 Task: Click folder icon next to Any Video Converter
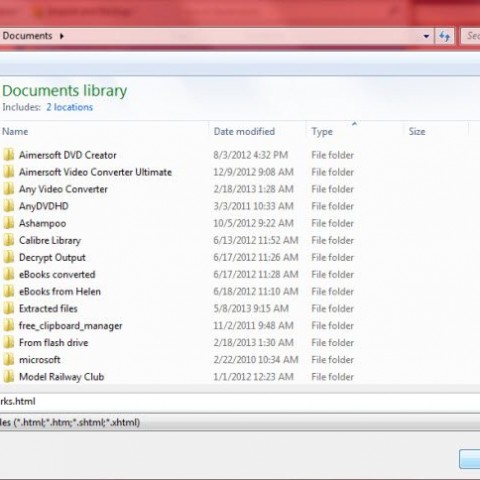click(9, 189)
